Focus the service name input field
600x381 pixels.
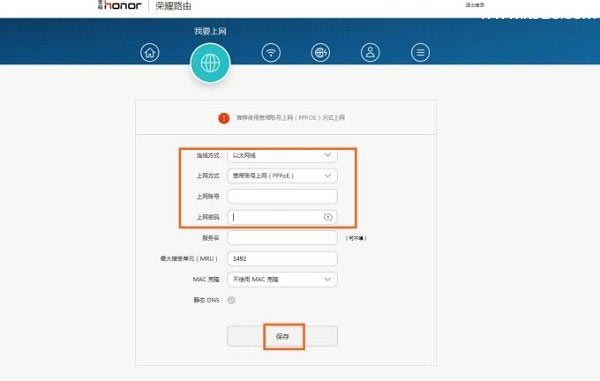tap(282, 238)
